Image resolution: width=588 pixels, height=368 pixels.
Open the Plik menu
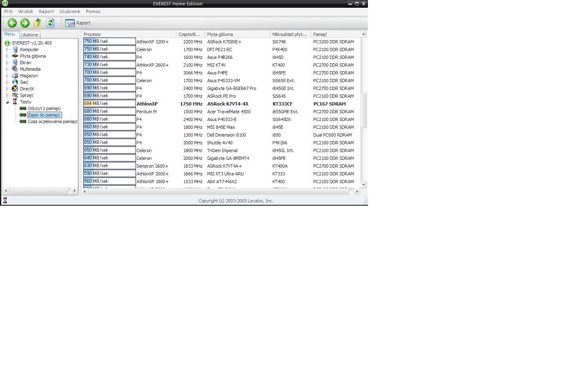point(8,11)
